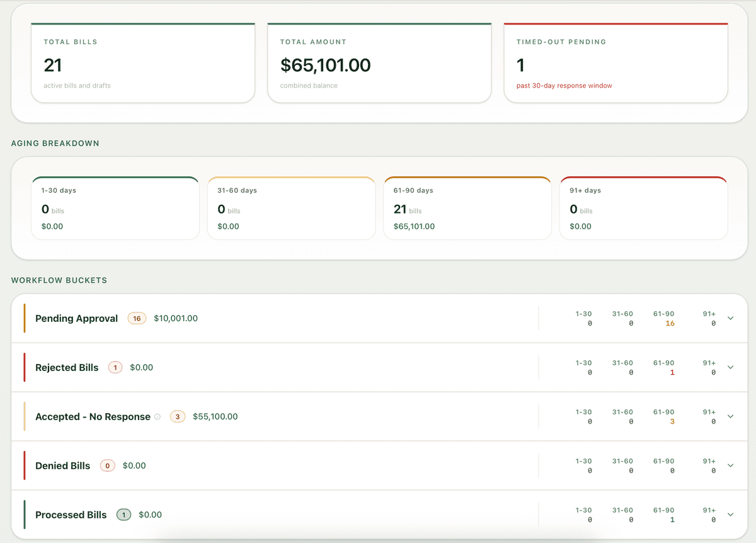The height and width of the screenshot is (543, 756).
Task: Expand the Accepted - No Response chevron
Action: pyautogui.click(x=731, y=416)
